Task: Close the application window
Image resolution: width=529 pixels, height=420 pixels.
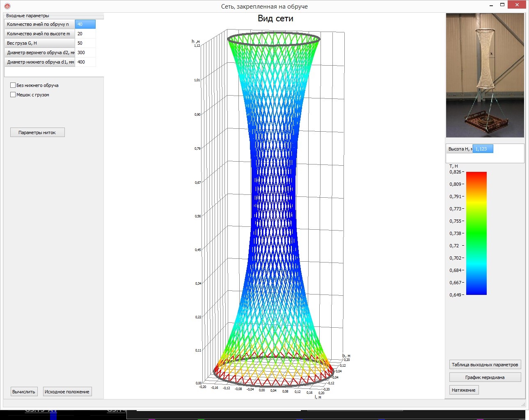Action: tap(517, 5)
